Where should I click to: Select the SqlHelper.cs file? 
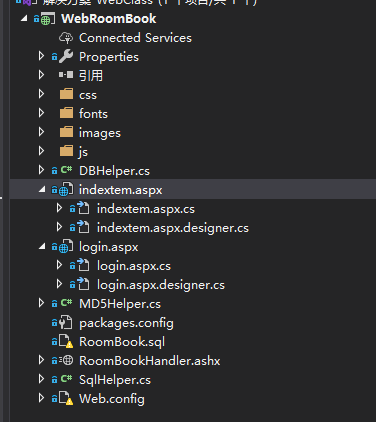(x=115, y=380)
